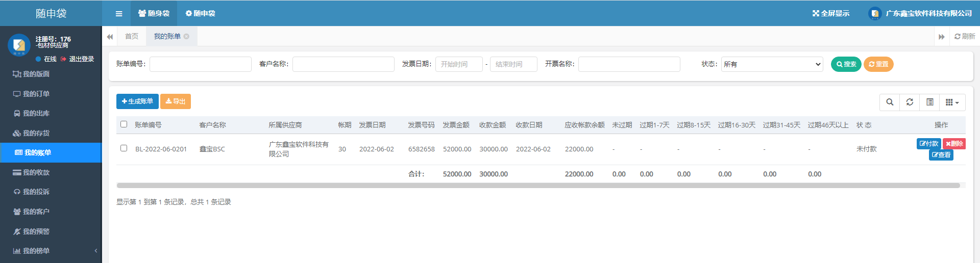Viewport: 980px width, 263px height.
Task: Click the tab scroll-left double arrow
Action: (x=110, y=37)
